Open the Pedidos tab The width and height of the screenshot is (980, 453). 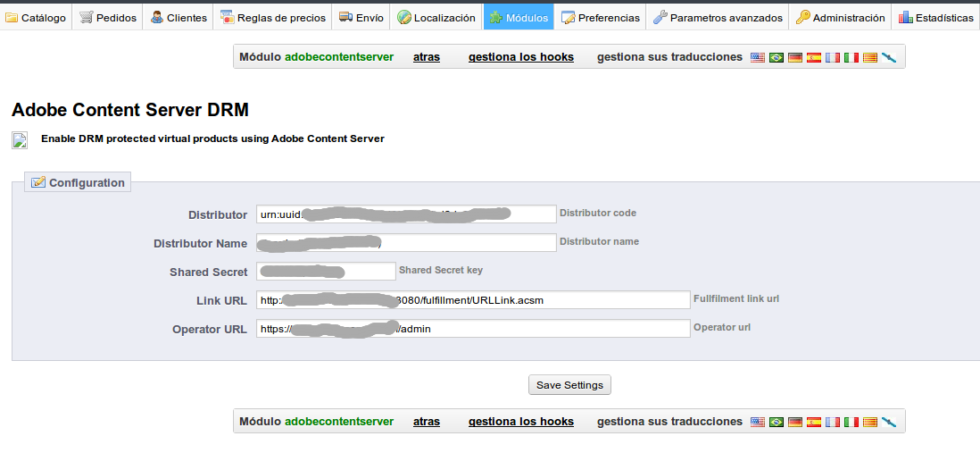pyautogui.click(x=107, y=18)
